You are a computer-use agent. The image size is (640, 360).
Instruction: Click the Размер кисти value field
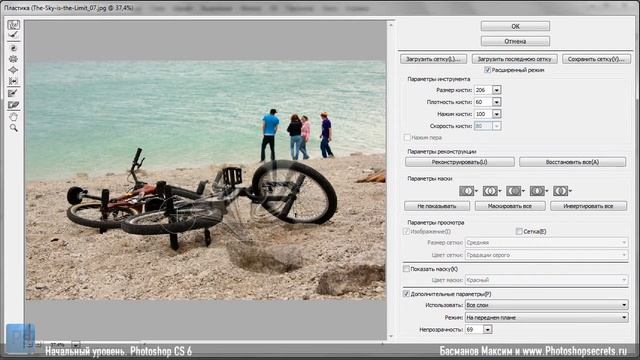483,90
